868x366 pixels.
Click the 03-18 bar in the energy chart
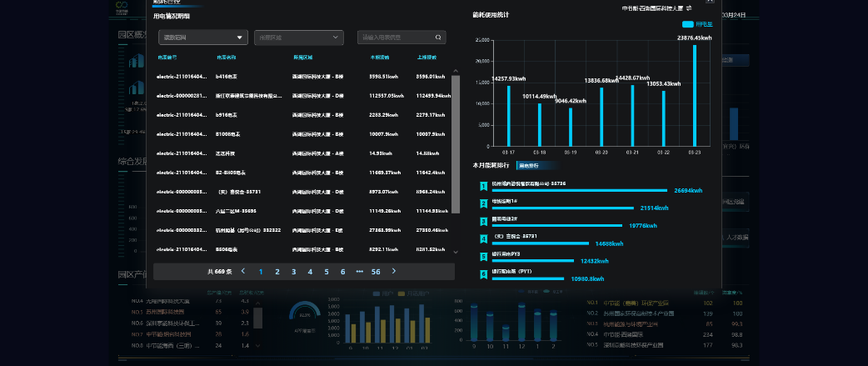[540, 124]
